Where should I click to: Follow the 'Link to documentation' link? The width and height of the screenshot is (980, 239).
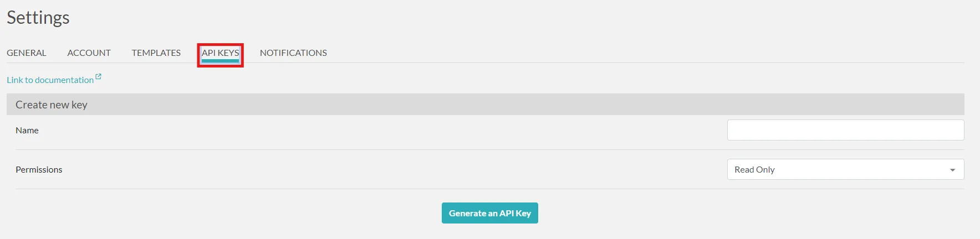tap(50, 80)
